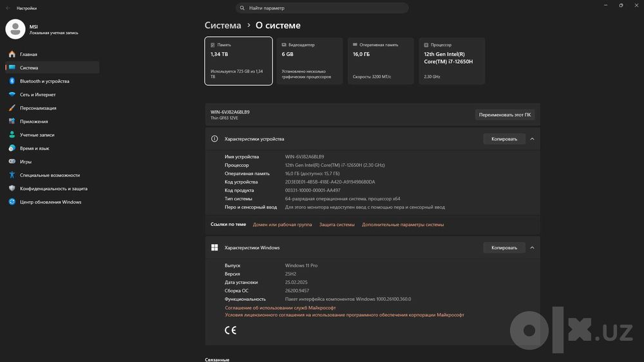Open the Приложения icon
644x362 pixels.
(x=12, y=121)
